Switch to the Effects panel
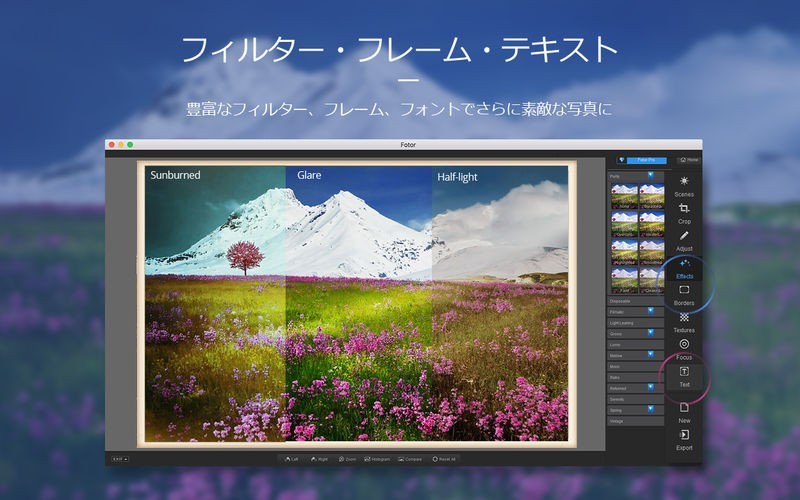Viewport: 800px width, 500px height. pos(684,266)
